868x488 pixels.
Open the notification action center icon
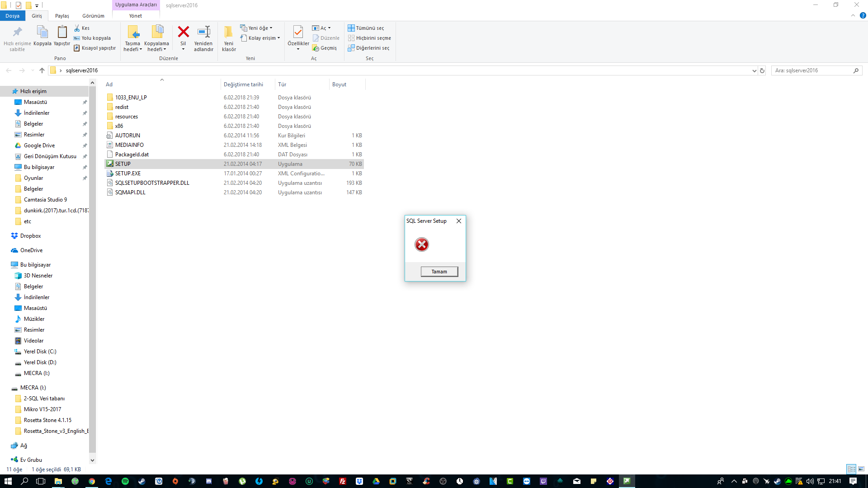tap(853, 481)
